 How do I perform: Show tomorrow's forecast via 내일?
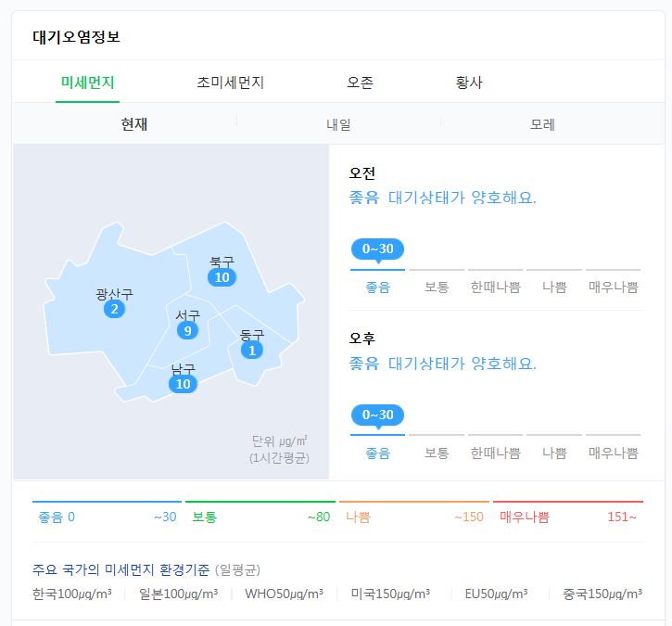(x=338, y=124)
